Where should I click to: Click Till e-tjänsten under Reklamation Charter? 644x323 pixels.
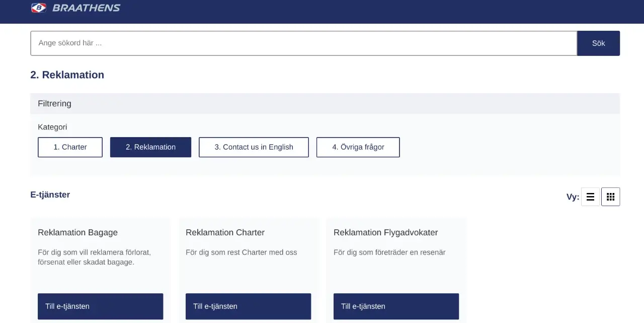tap(248, 306)
